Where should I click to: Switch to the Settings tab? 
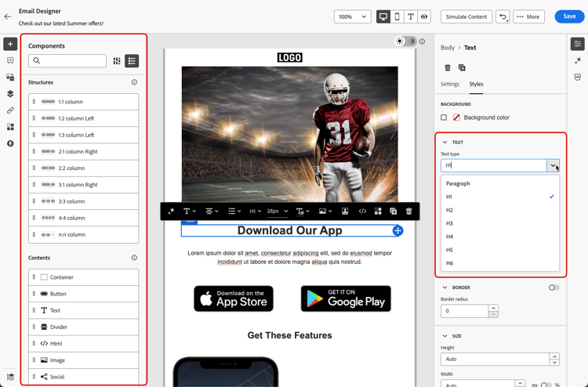tap(450, 84)
